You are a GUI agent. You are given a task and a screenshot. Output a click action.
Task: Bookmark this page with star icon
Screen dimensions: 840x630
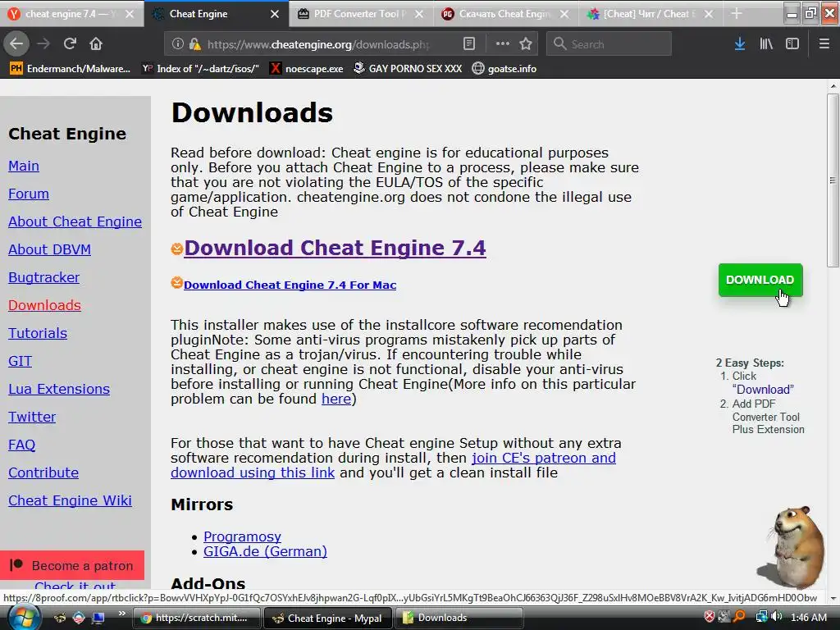(x=526, y=43)
